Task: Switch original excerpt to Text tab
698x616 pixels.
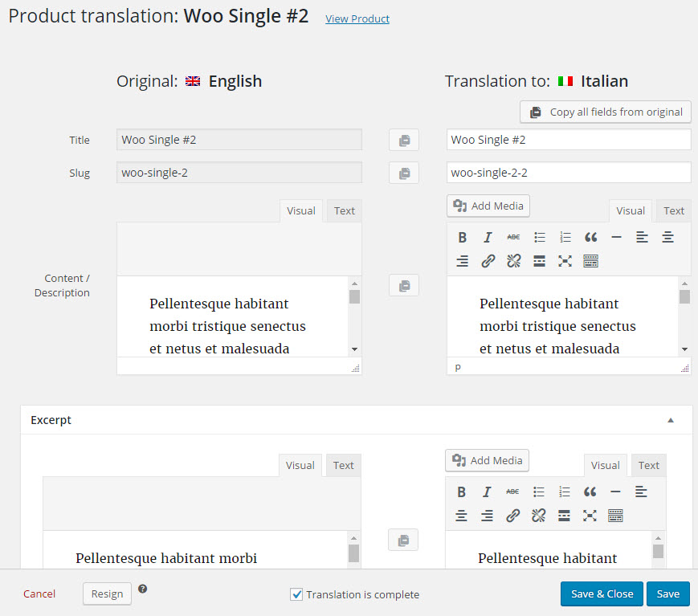Action: 343,466
